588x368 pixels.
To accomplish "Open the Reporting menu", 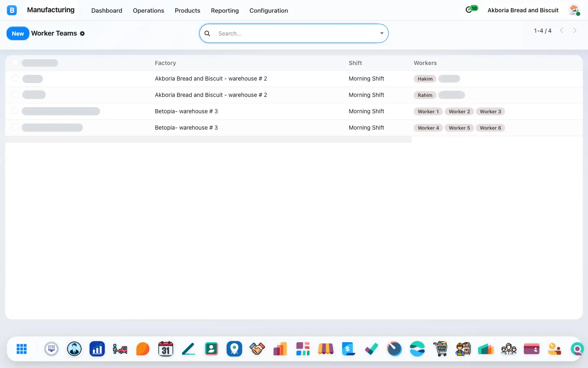I will [225, 11].
